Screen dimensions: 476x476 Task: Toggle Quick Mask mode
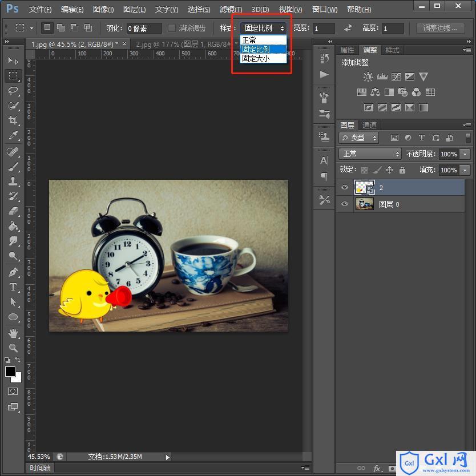pos(13,392)
